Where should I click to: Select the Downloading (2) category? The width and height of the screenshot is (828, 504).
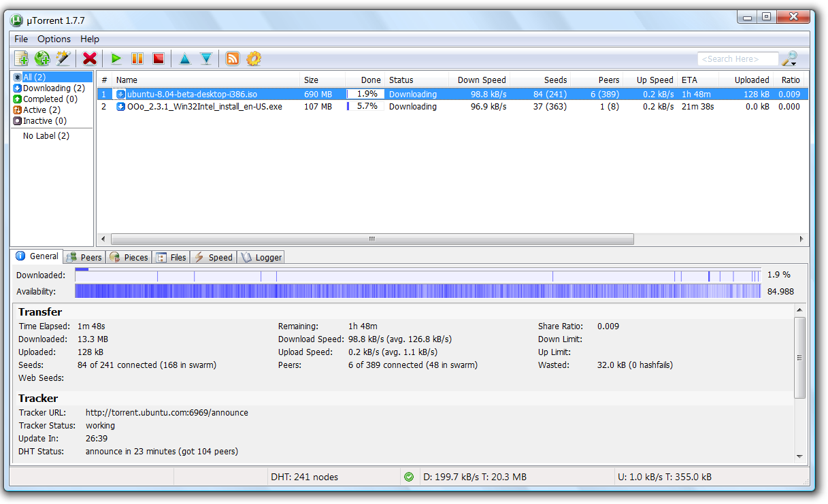tap(52, 88)
